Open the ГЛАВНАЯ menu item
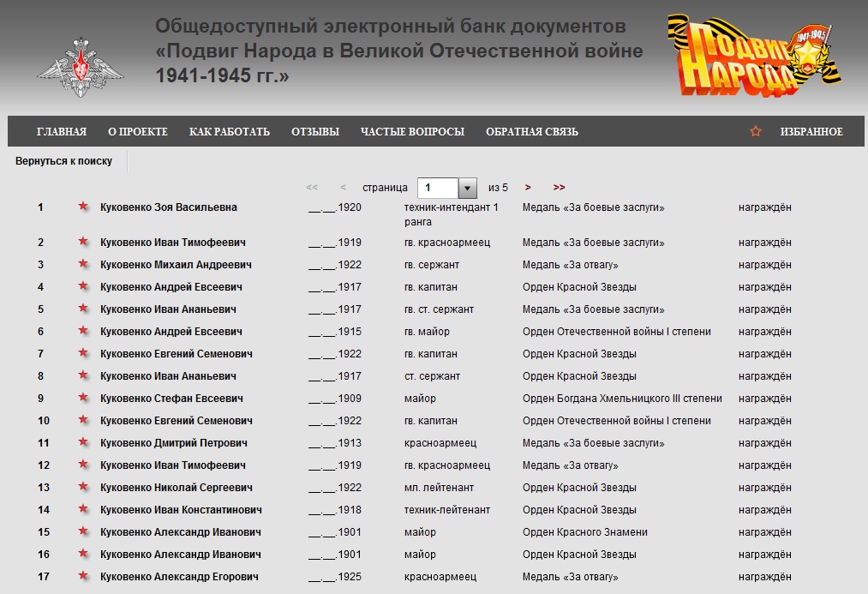Image resolution: width=868 pixels, height=594 pixels. (x=62, y=132)
